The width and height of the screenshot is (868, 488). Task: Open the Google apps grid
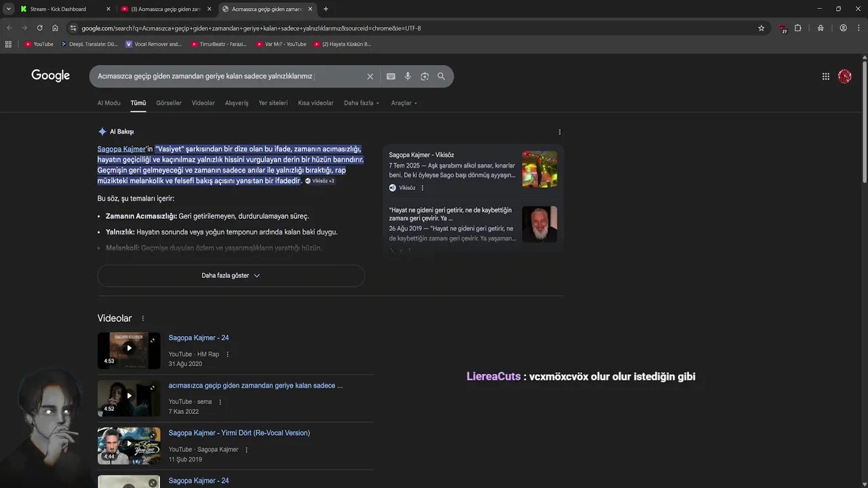point(826,77)
